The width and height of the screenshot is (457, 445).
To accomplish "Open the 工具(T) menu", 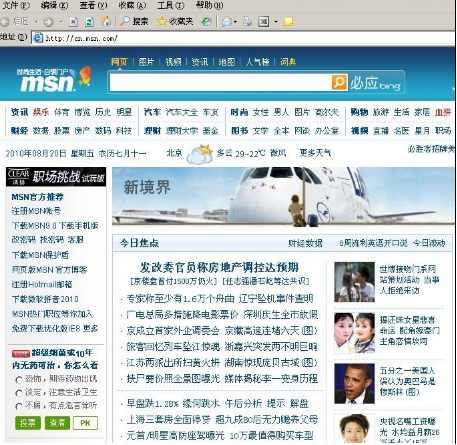I will (171, 5).
